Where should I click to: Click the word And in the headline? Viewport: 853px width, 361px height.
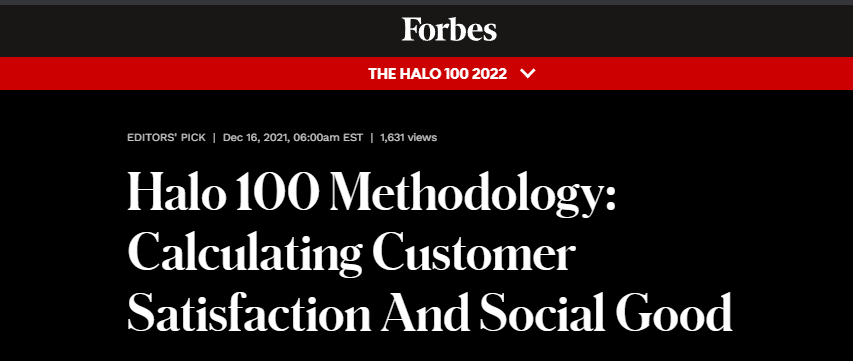click(425, 313)
